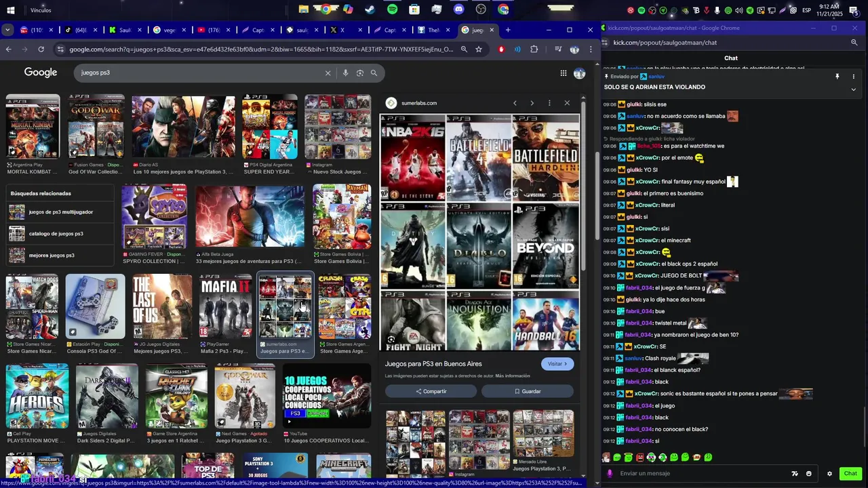Open Spotify from the taskbar
The height and width of the screenshot is (488, 868).
click(393, 9)
